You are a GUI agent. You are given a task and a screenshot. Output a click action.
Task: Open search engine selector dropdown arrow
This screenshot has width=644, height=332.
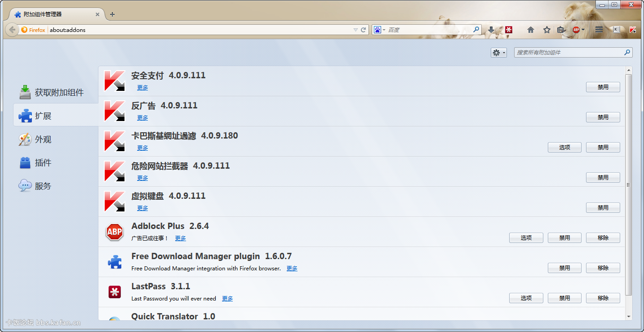384,30
